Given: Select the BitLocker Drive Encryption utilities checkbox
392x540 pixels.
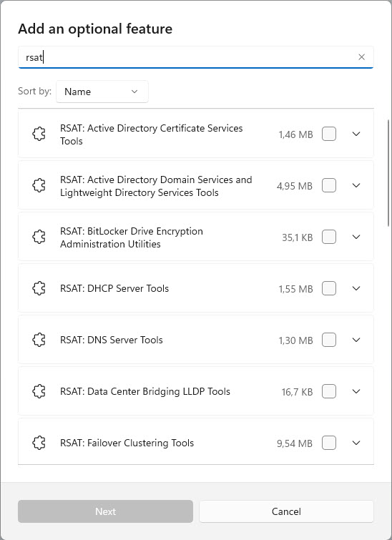Looking at the screenshot, I should 329,237.
